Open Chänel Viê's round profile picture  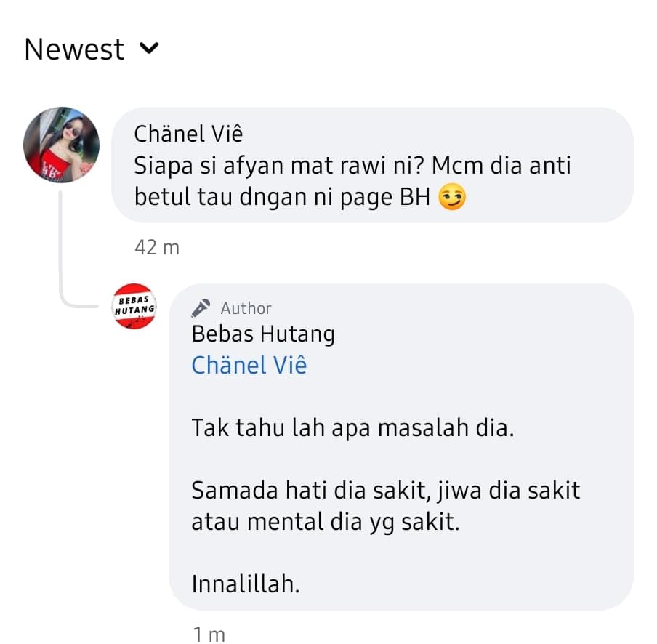coord(61,145)
